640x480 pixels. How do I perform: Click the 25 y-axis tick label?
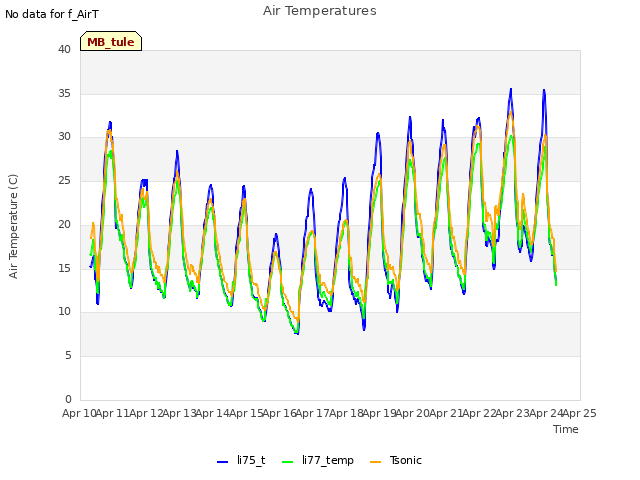point(64,180)
